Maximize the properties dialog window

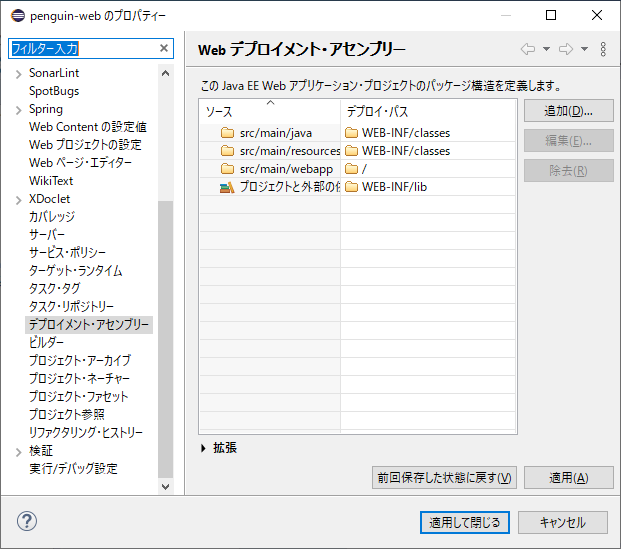[x=551, y=15]
